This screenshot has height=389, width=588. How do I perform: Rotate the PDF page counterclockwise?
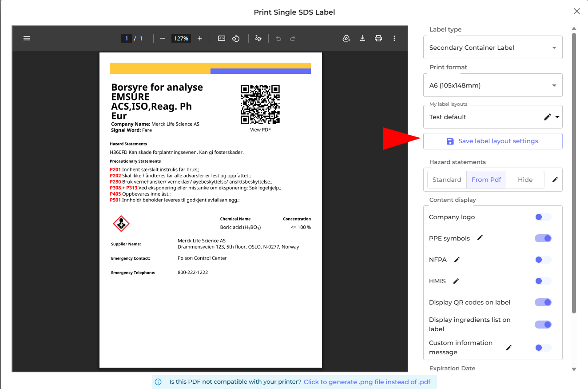(236, 39)
